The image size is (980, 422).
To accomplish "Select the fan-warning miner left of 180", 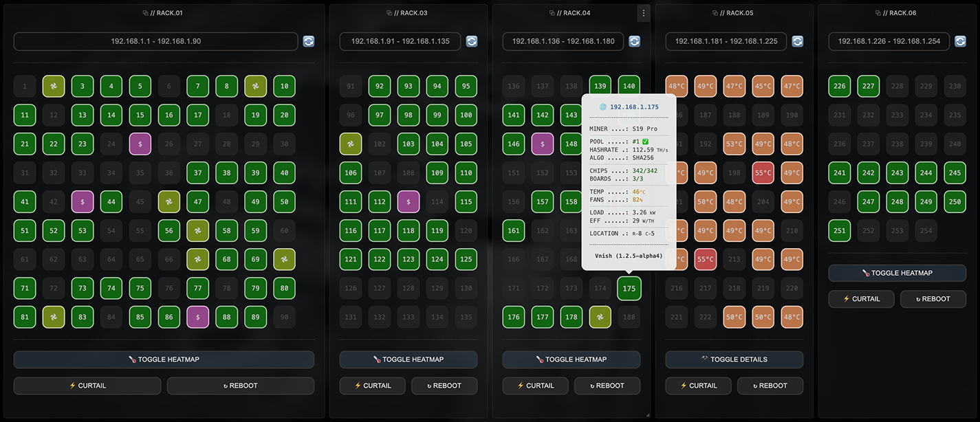I will [600, 317].
